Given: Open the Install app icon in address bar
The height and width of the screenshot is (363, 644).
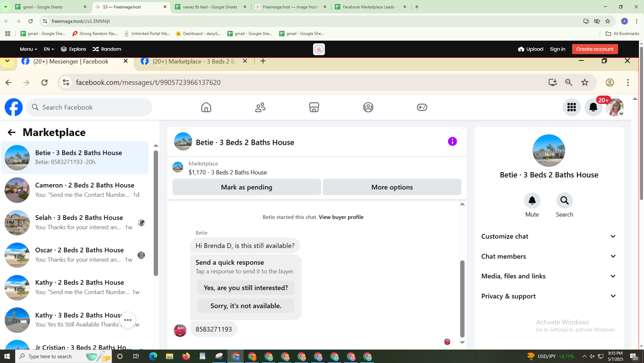Looking at the screenshot, I should click(x=586, y=21).
